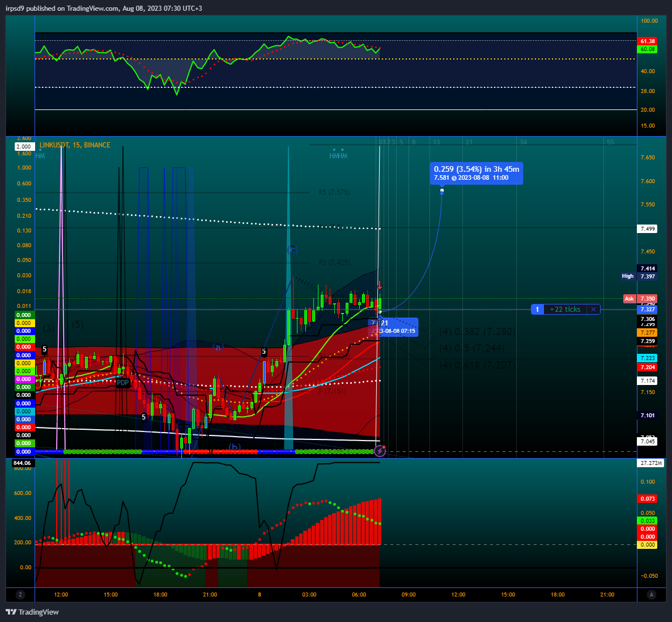Click the green 60.08 RSI label
672x622 pixels.
point(647,49)
